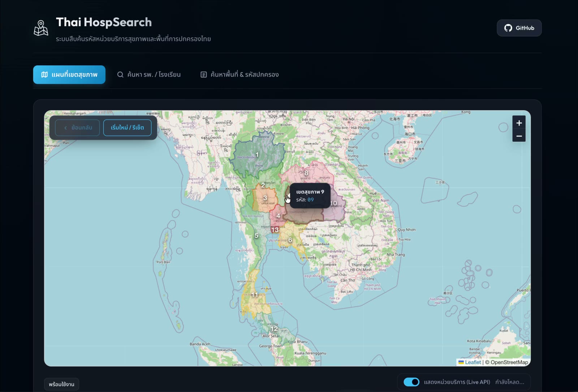Zoom out the map with minus

coord(519,136)
